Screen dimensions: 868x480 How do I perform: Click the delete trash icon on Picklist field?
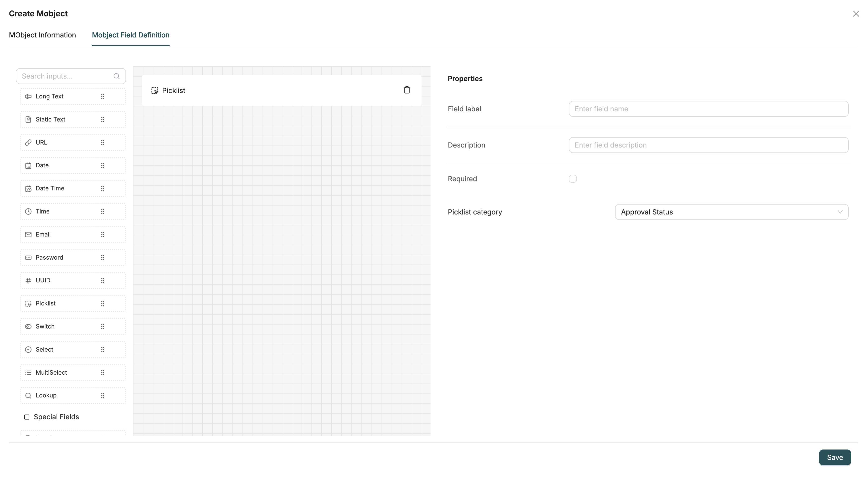(407, 90)
